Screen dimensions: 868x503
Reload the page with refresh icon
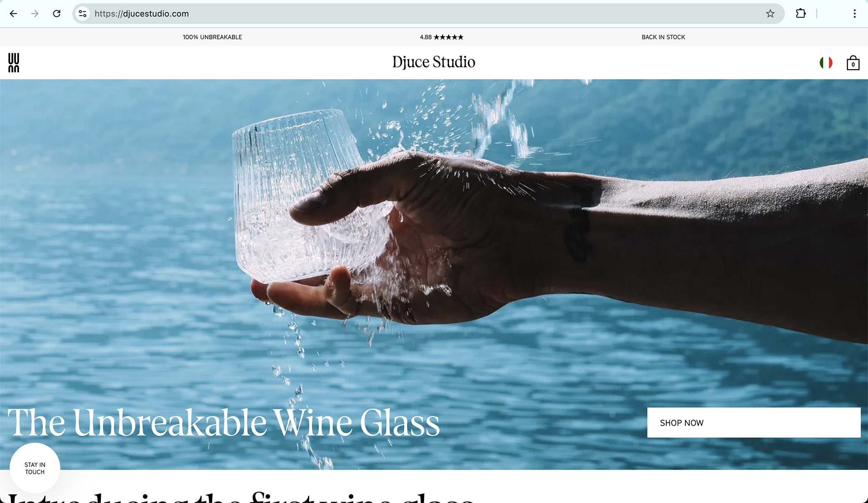tap(57, 14)
